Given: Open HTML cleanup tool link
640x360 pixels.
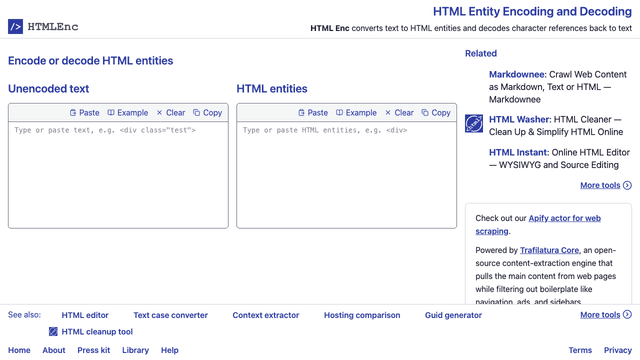Looking at the screenshot, I should point(97,332).
